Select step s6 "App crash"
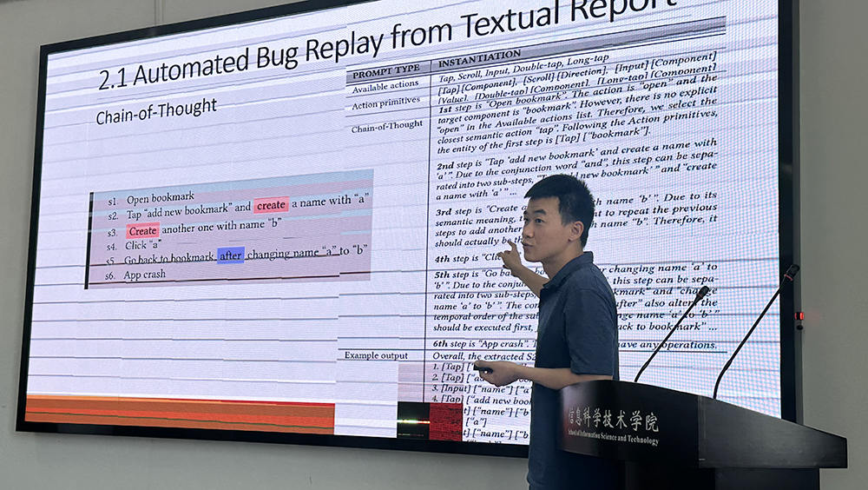Image resolution: width=868 pixels, height=490 pixels. tap(144, 275)
